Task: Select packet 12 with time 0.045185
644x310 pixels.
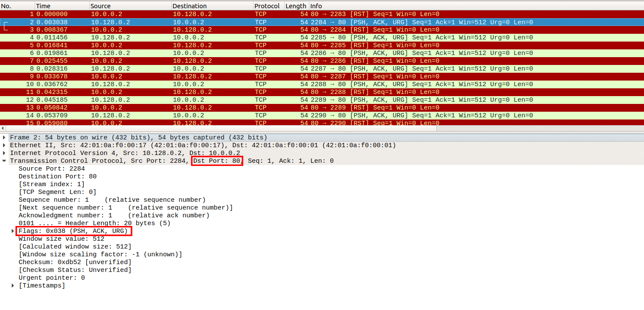Action: point(322,100)
